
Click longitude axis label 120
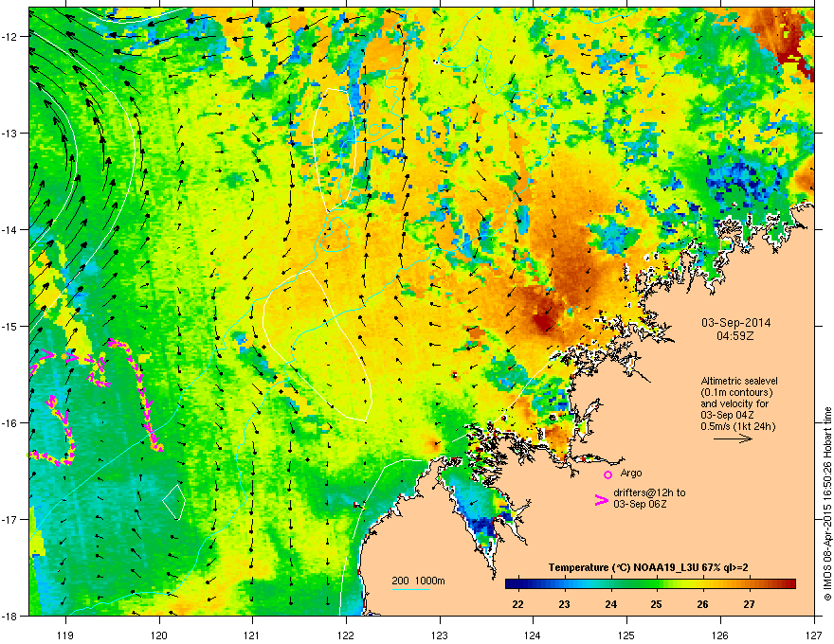(159, 634)
